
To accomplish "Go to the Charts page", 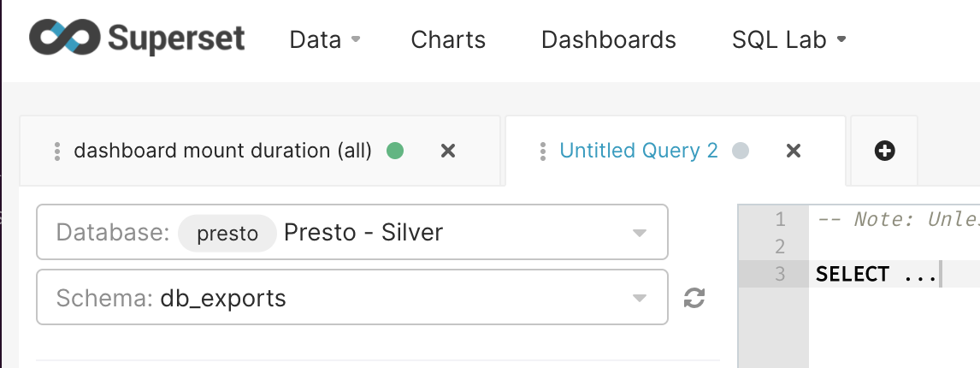I will [x=448, y=39].
